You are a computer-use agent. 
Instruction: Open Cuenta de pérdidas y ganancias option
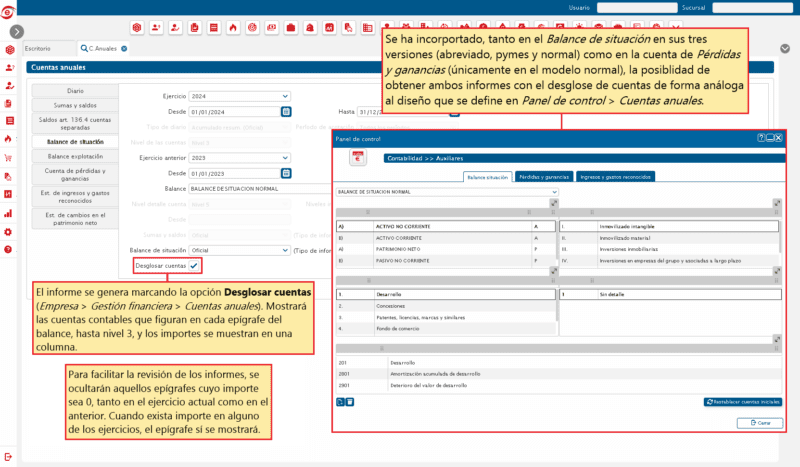pos(75,175)
